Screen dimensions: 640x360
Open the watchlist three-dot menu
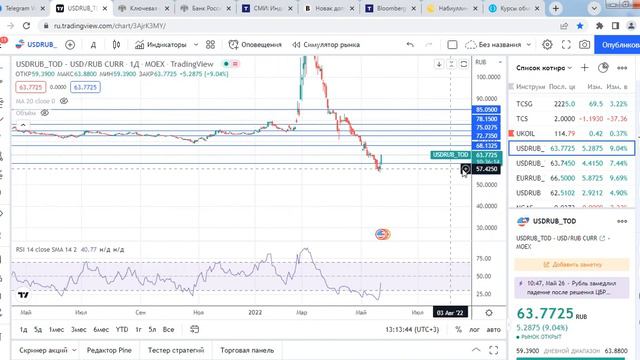(622, 68)
